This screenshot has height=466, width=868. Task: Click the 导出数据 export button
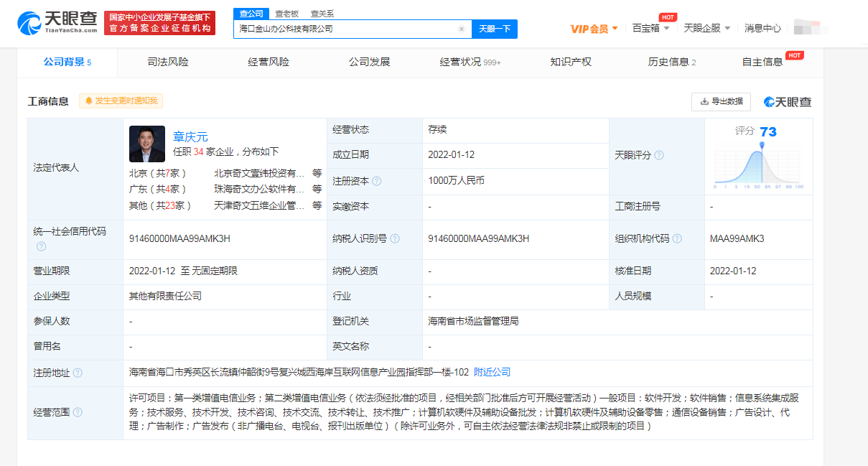(721, 101)
